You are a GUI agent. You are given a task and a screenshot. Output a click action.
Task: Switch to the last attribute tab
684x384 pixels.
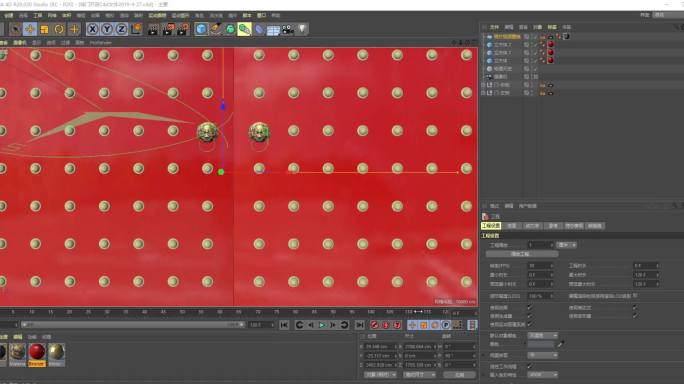pyautogui.click(x=595, y=226)
